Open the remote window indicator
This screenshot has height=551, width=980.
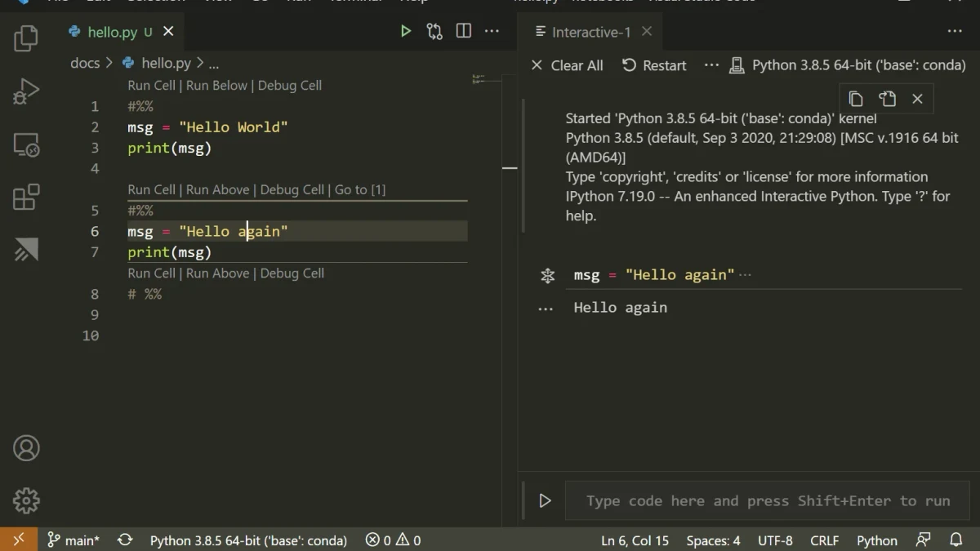[18, 540]
